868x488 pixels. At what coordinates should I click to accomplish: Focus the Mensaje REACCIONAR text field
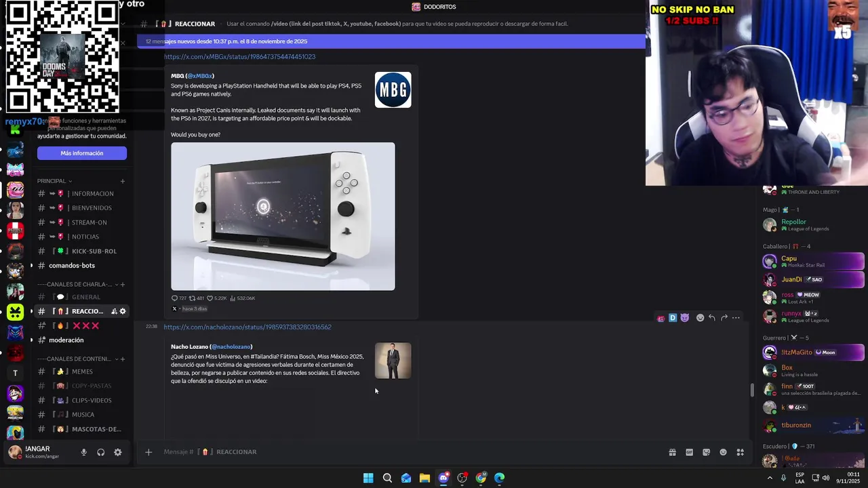click(407, 452)
